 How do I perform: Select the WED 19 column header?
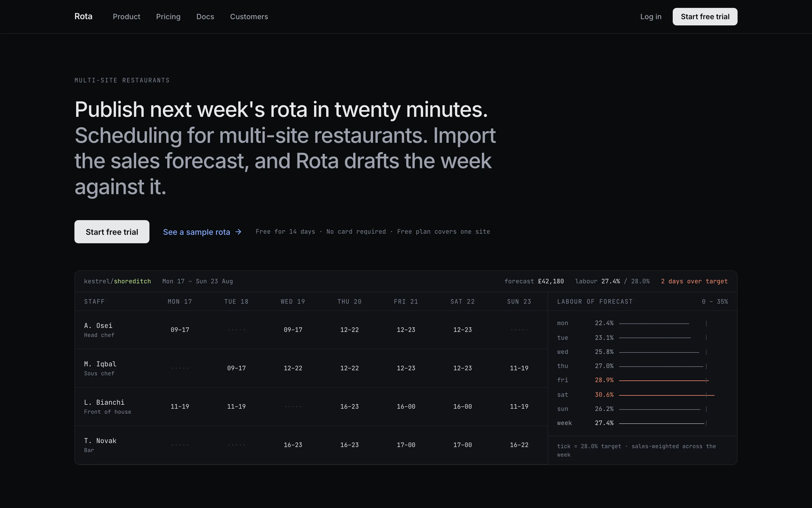(293, 301)
